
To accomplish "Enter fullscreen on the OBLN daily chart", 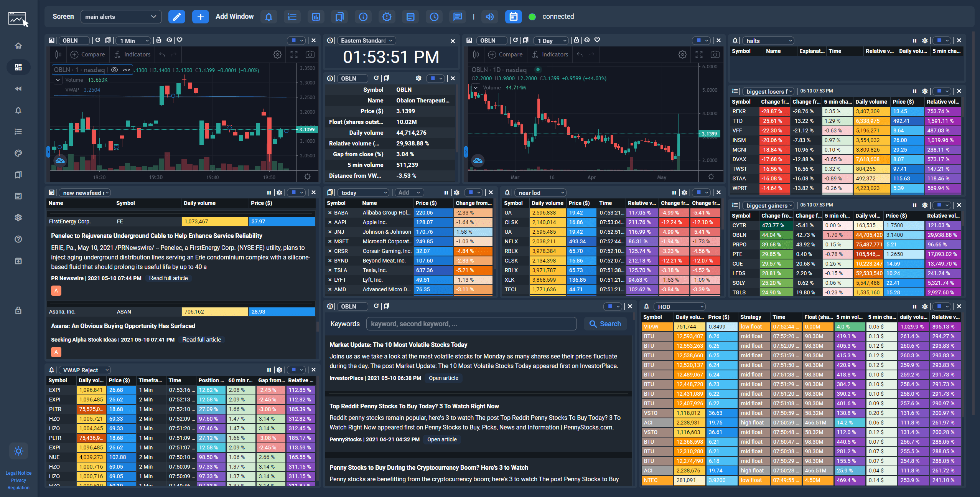I will (699, 54).
